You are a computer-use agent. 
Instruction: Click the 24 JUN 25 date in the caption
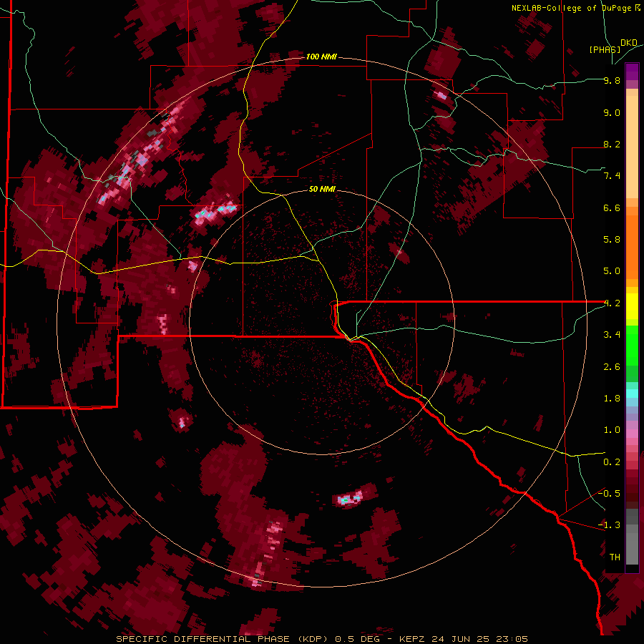click(461, 639)
